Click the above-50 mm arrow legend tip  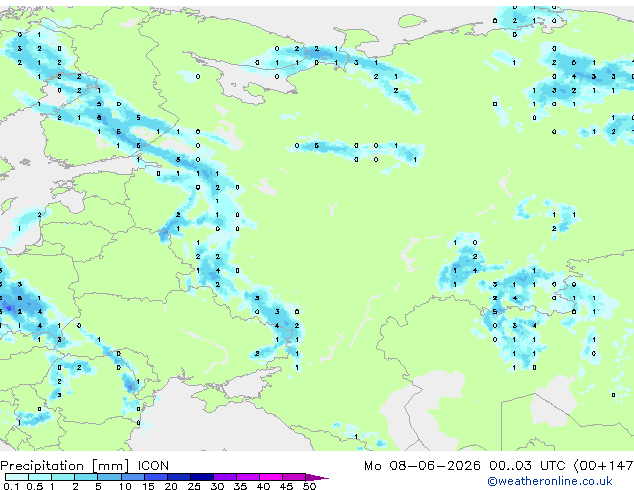[317, 477]
